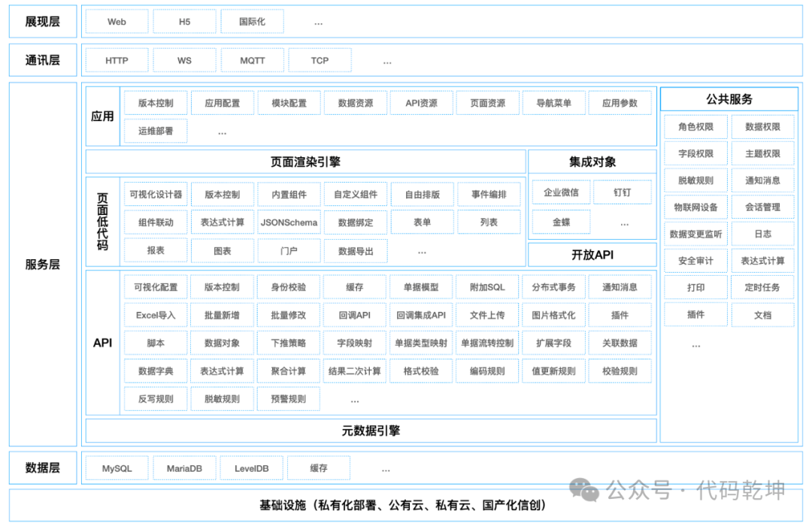
Task: Click the 通讯层 layer label
Action: (x=43, y=60)
